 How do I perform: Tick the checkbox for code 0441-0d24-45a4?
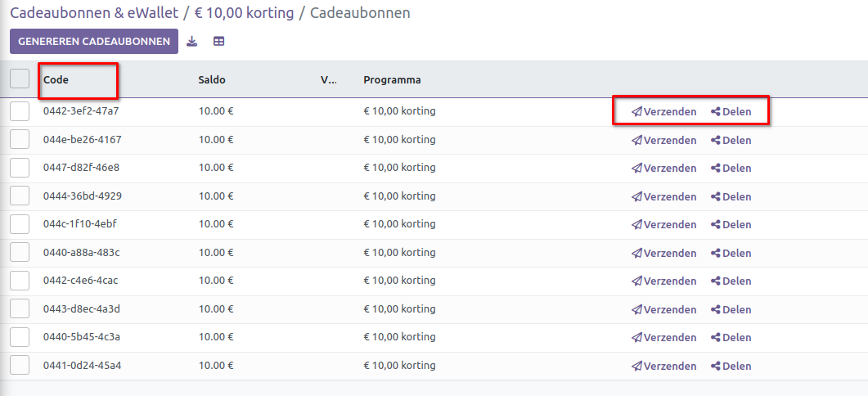tap(20, 365)
